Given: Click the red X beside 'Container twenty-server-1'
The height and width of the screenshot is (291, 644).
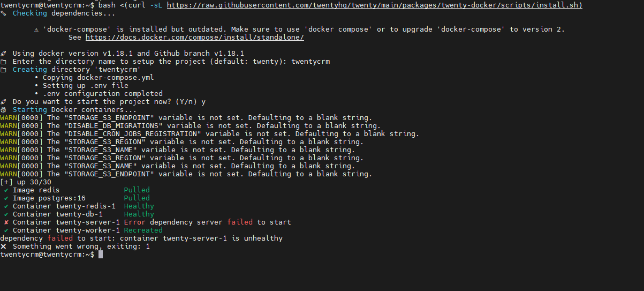Looking at the screenshot, I should pyautogui.click(x=6, y=222).
